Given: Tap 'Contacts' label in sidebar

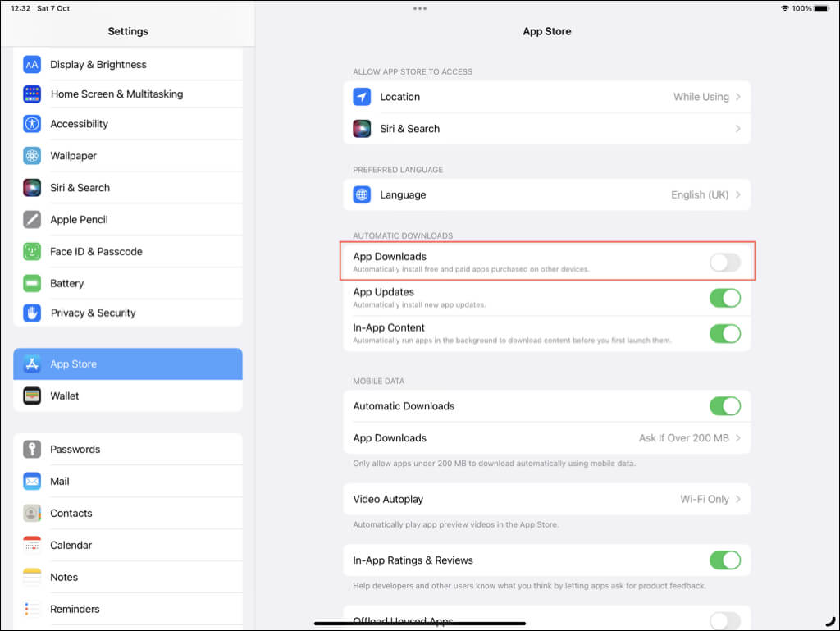Looking at the screenshot, I should pos(71,513).
